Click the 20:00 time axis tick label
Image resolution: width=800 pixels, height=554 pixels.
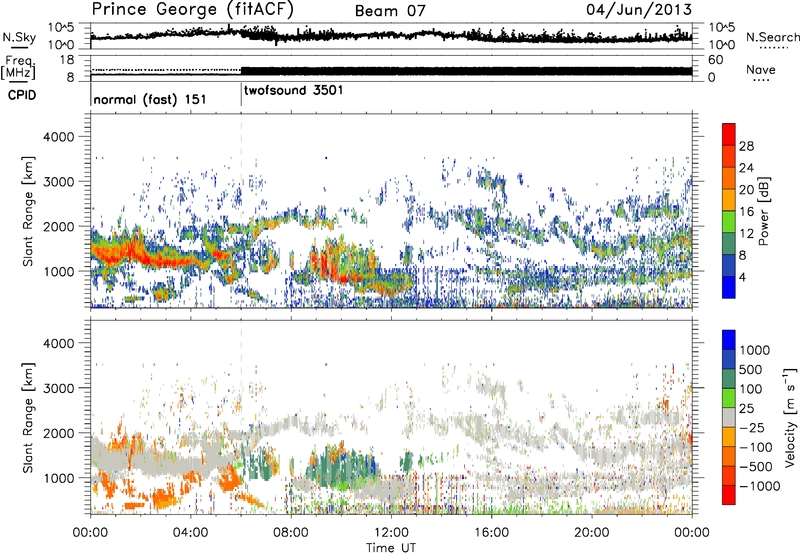591,533
